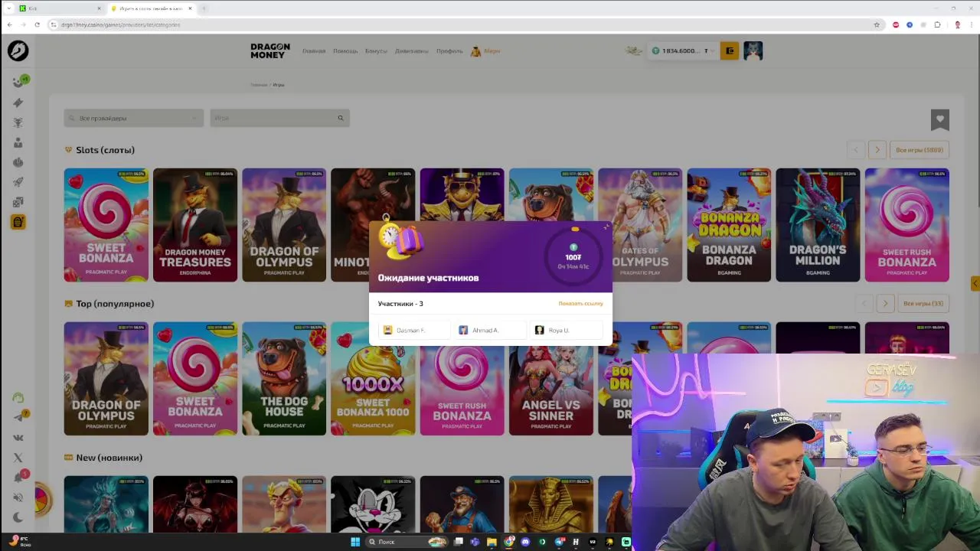Viewport: 980px width, 551px height.
Task: Expand the orange side tab at right edge
Action: click(x=975, y=284)
